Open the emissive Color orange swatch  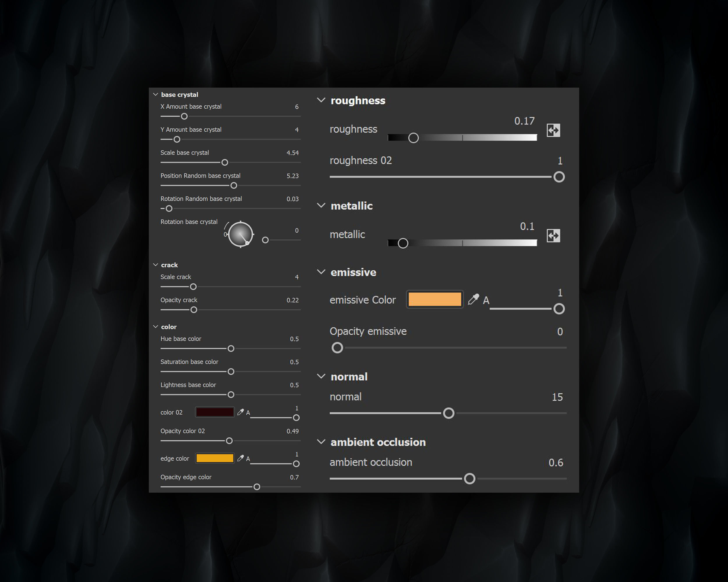tap(434, 299)
